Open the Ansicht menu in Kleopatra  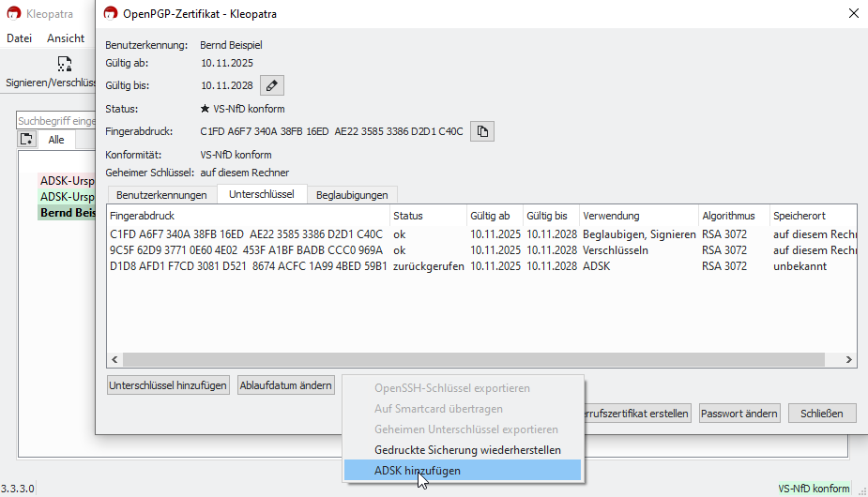(x=66, y=38)
